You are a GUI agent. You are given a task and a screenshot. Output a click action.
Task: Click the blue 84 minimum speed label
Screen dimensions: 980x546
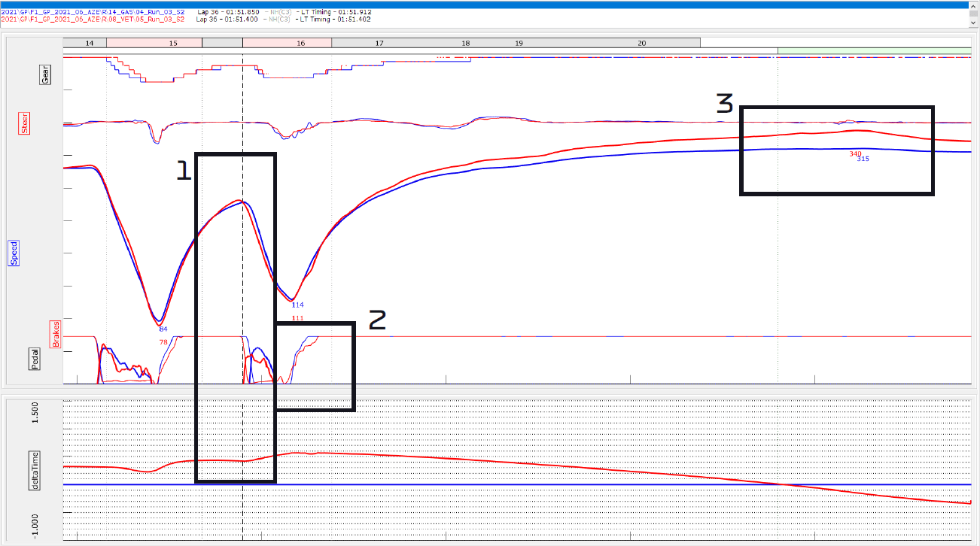[163, 329]
